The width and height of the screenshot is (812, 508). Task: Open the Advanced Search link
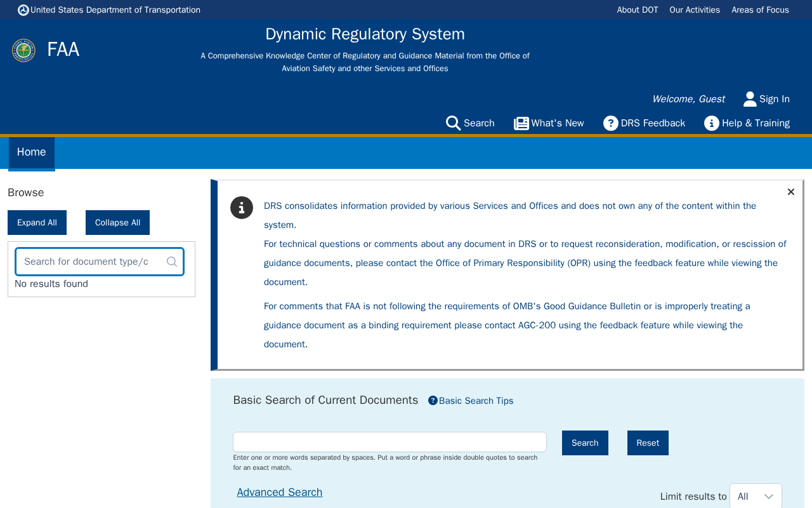[x=280, y=492]
